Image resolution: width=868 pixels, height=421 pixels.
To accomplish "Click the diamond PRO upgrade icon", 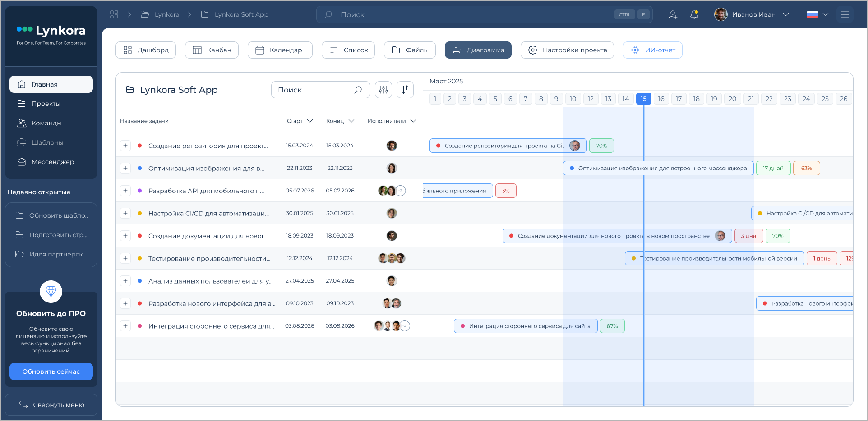I will click(51, 292).
